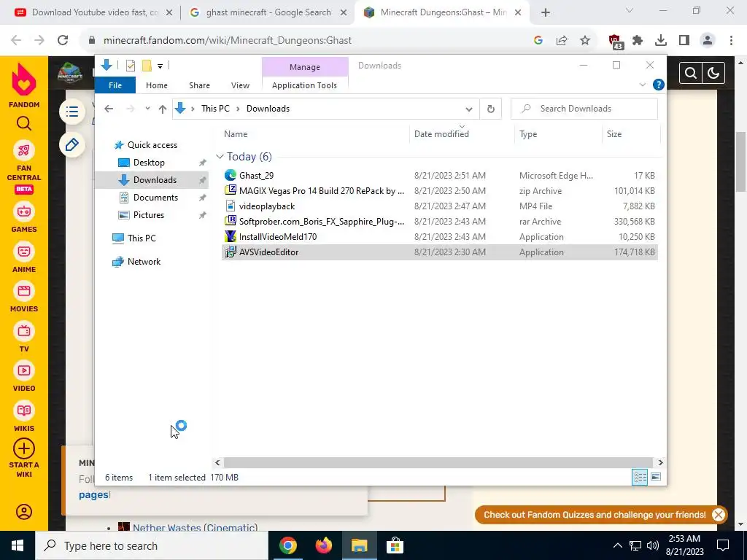This screenshot has width=747, height=560.
Task: Click wiki search magnifier button
Action: coord(691,73)
